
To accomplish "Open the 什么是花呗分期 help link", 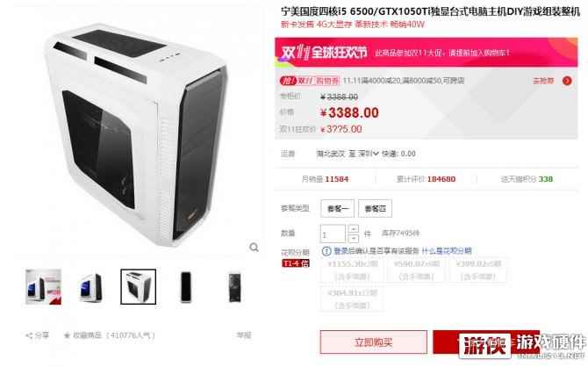I will point(446,251).
